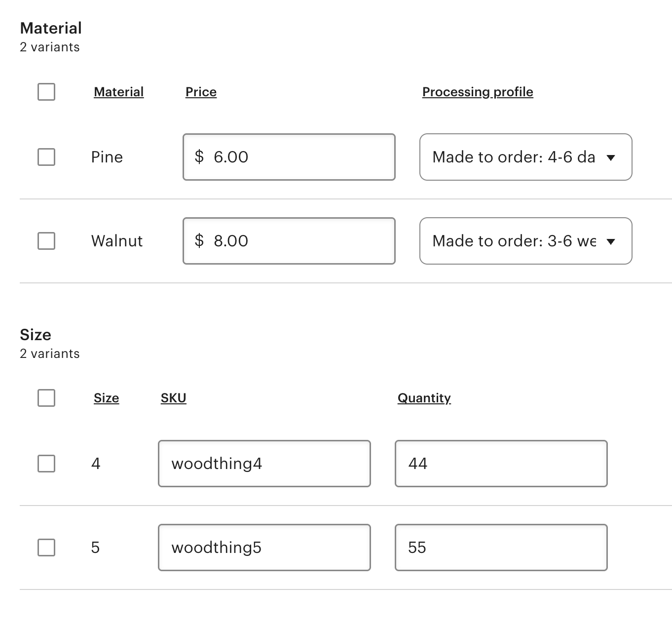Focus the Pine price field showing 6.00
This screenshot has width=672, height=626.
point(289,157)
